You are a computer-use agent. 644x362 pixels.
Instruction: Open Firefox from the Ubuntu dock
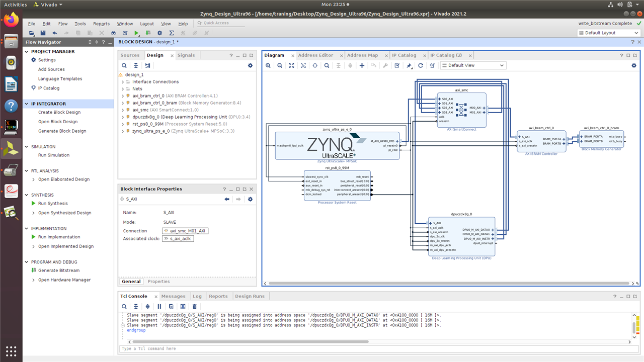(11, 20)
